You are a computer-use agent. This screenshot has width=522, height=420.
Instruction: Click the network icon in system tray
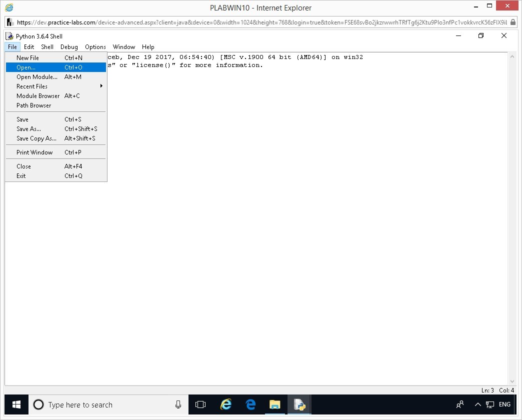coord(489,404)
